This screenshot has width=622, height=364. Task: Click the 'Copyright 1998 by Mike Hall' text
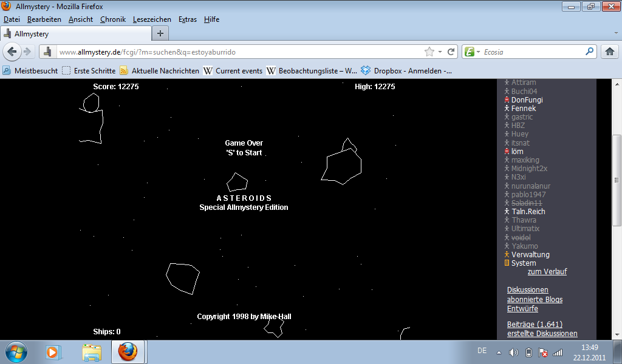click(x=244, y=317)
